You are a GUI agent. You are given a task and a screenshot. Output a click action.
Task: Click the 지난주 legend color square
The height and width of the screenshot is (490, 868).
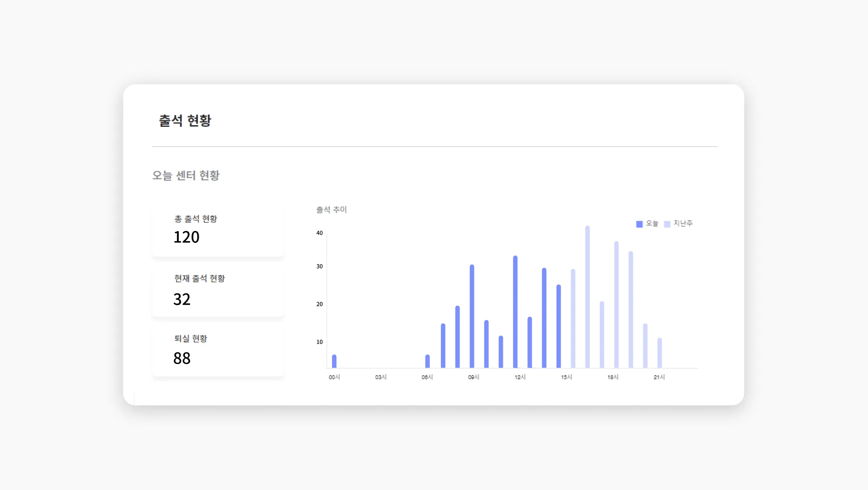(667, 224)
